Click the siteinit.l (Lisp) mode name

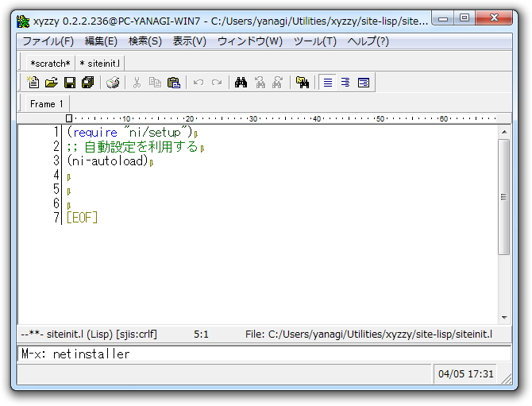[79, 334]
